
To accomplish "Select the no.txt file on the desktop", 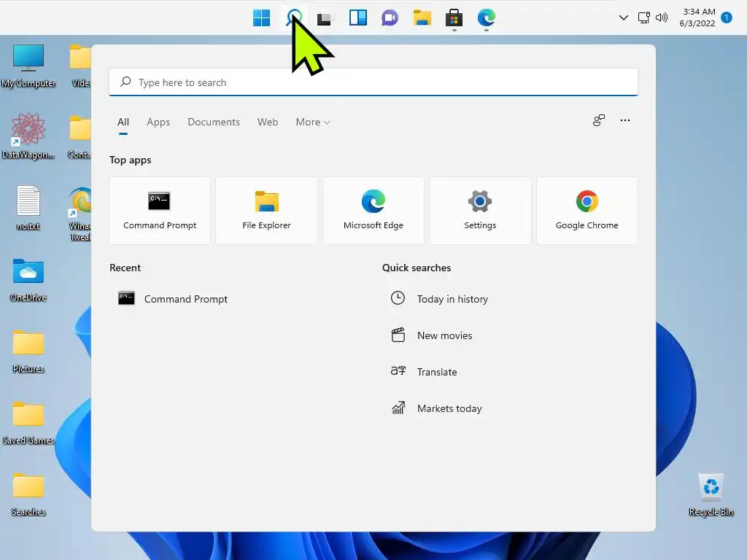I will 28,208.
